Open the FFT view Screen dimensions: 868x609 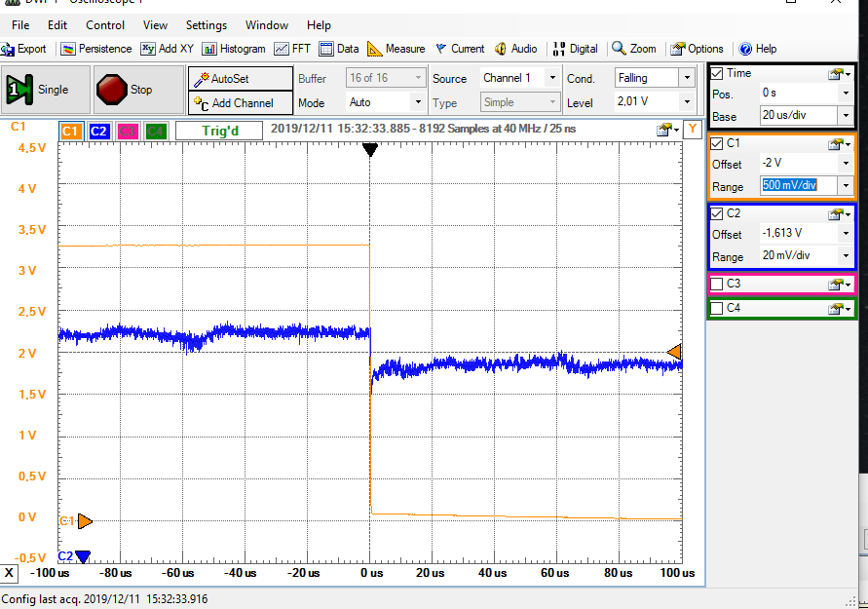[x=292, y=49]
